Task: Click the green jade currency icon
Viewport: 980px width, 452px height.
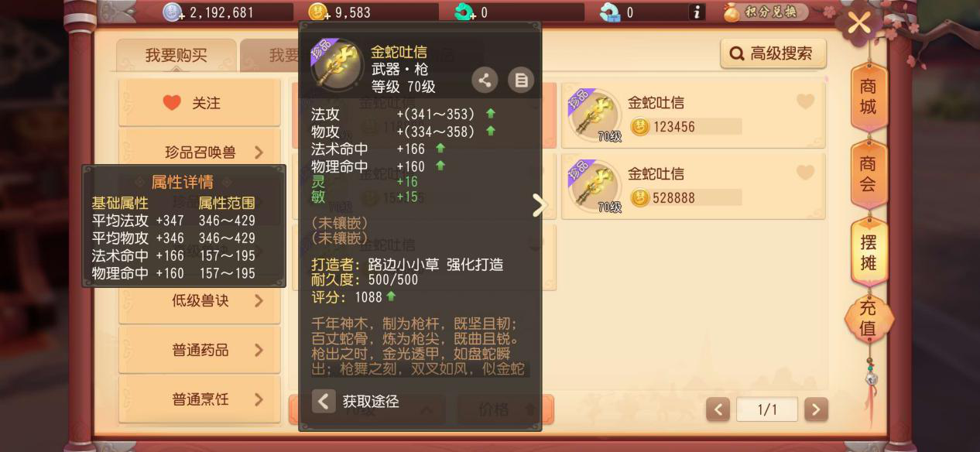Action: 464,12
